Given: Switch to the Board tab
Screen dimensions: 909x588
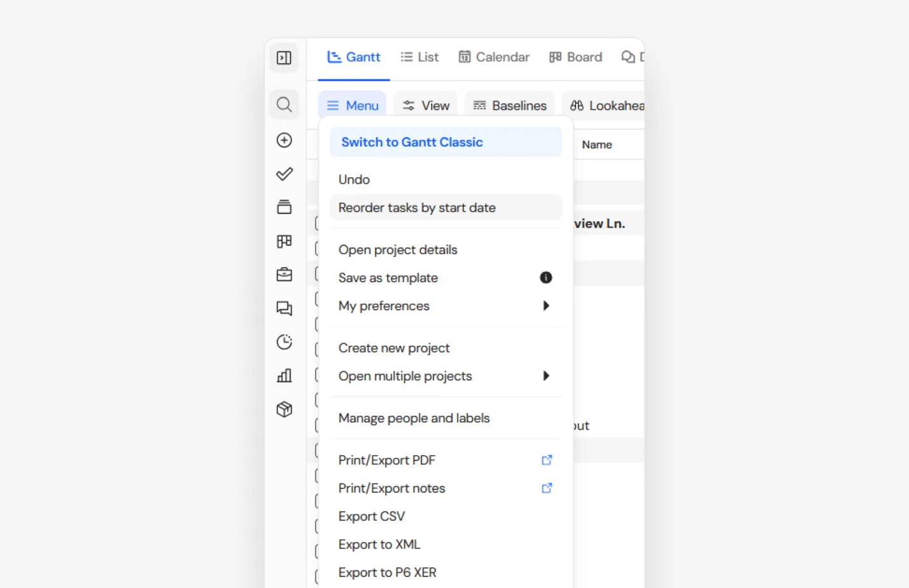Looking at the screenshot, I should (x=576, y=57).
